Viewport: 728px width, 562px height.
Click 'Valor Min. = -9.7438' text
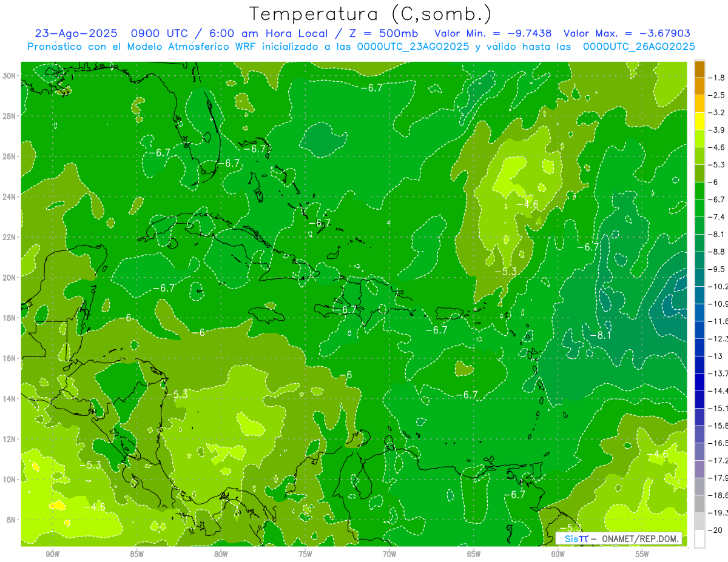493,34
